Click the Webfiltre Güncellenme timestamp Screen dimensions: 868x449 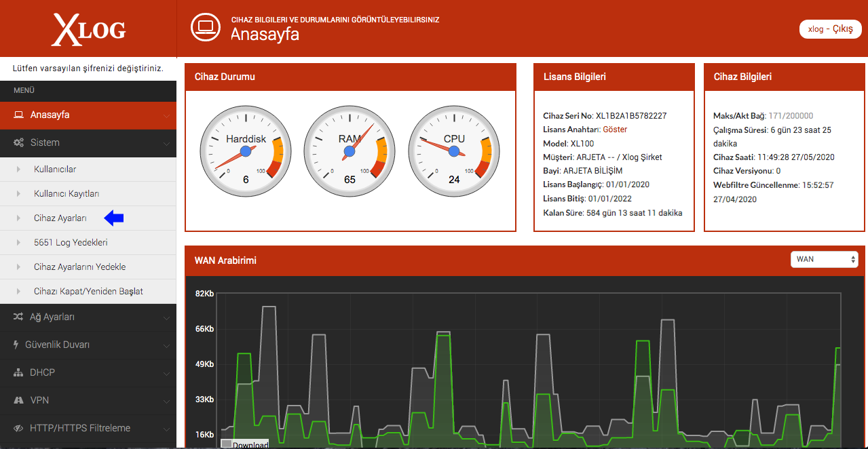point(774,192)
